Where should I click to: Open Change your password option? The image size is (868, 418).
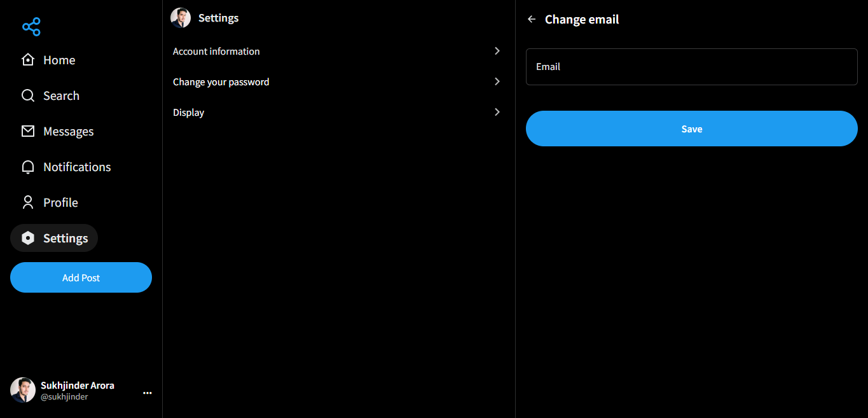point(221,82)
